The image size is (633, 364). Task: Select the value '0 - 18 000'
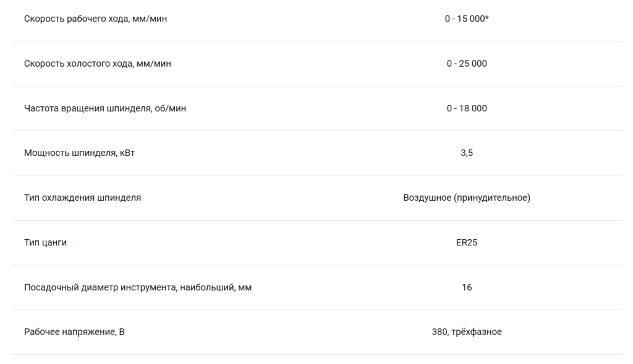467,108
